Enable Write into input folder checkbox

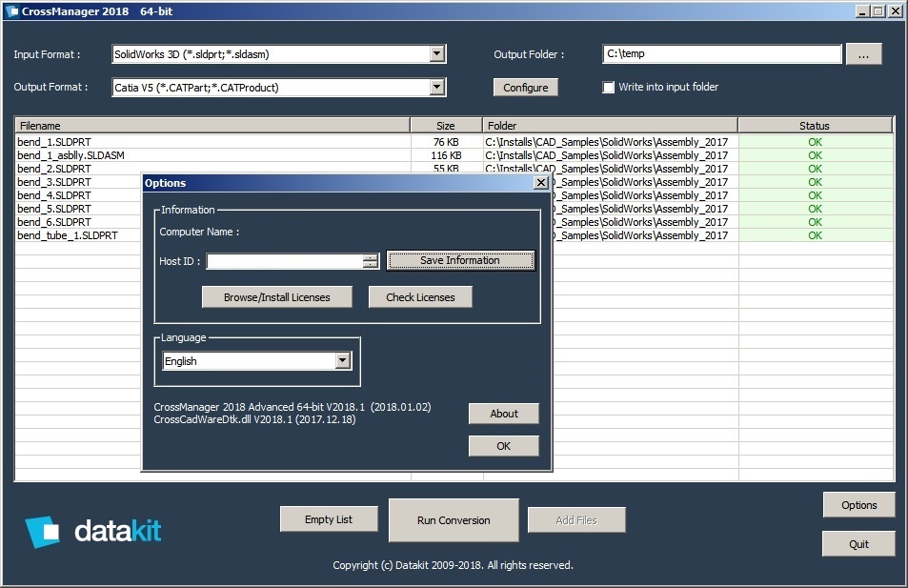coord(608,87)
